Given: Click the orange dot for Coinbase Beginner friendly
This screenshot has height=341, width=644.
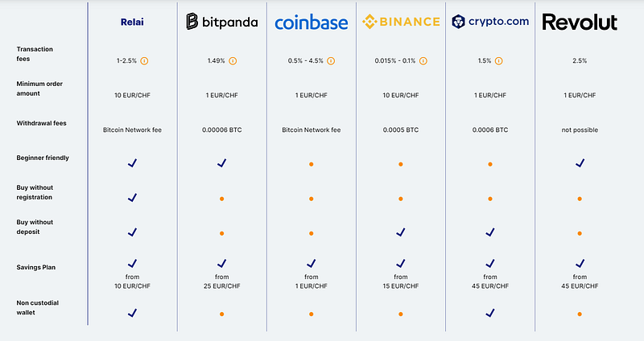Looking at the screenshot, I should [312, 164].
